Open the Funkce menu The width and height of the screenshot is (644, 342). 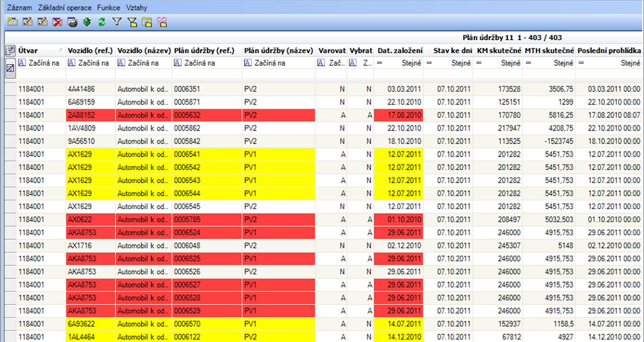click(109, 8)
